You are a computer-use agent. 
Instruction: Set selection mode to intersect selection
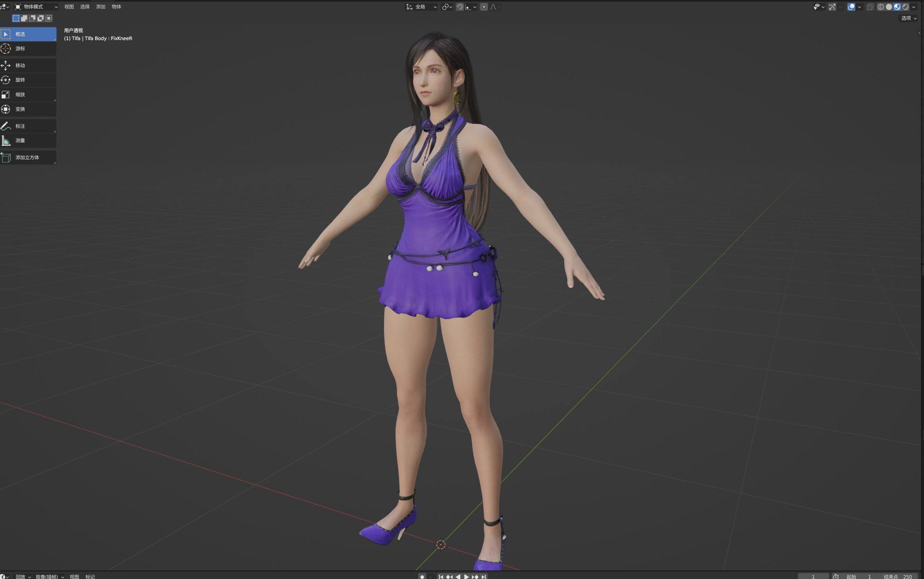(x=49, y=18)
